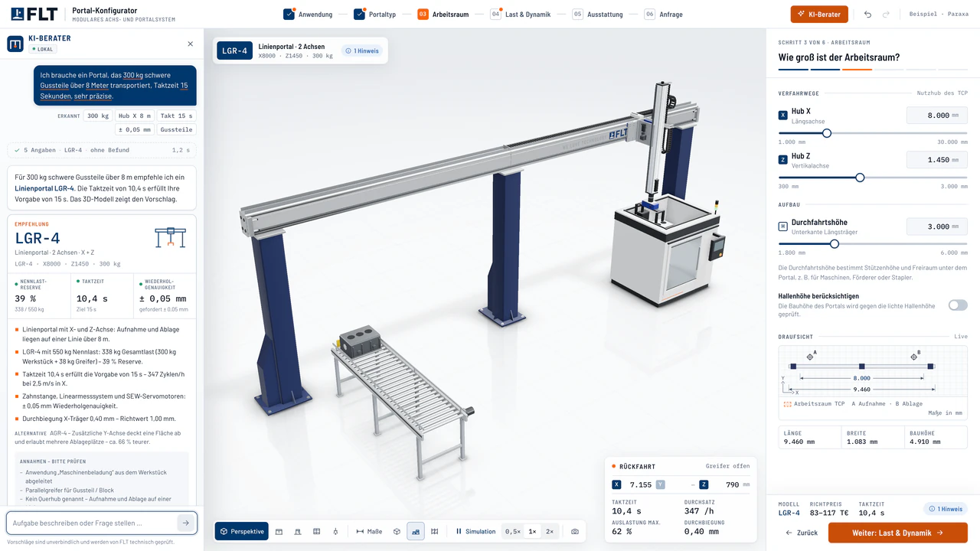
Task: Select the view icon left of Maße
Action: point(335,531)
